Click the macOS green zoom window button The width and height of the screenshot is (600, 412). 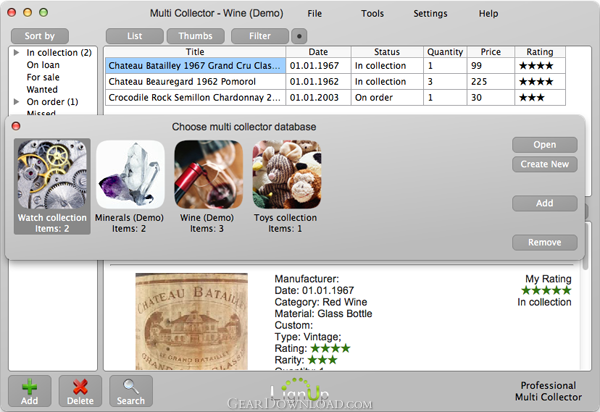click(44, 12)
